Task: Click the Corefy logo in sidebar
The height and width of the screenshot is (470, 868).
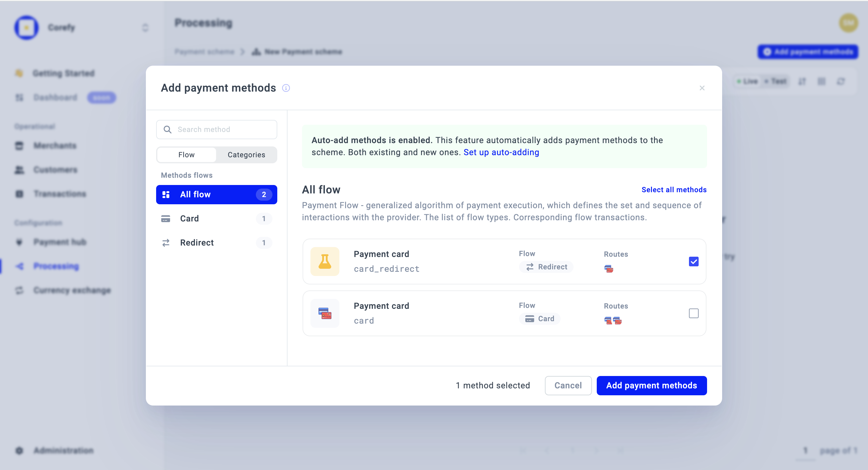Action: 26,27
